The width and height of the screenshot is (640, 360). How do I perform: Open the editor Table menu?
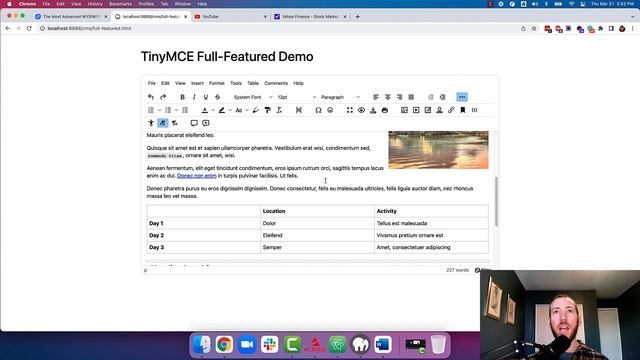pos(253,83)
